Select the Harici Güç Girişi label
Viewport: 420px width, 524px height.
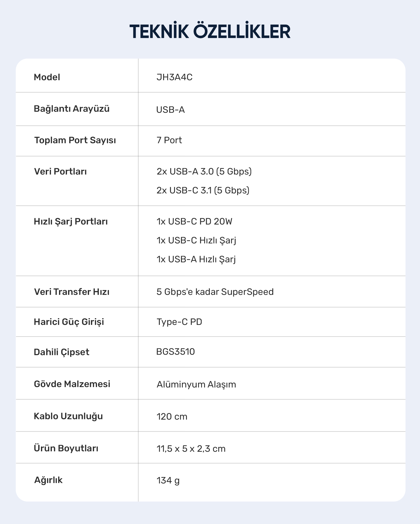pos(69,322)
